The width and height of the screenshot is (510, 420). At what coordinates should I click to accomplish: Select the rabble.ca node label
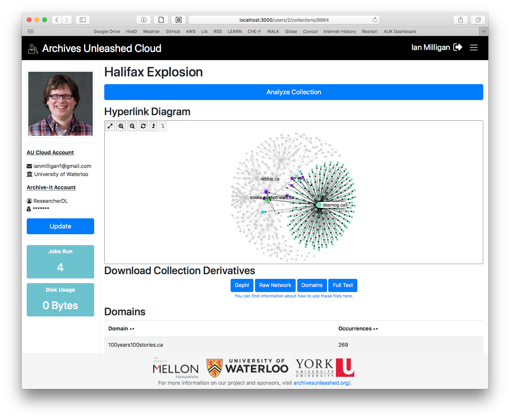[270, 179]
